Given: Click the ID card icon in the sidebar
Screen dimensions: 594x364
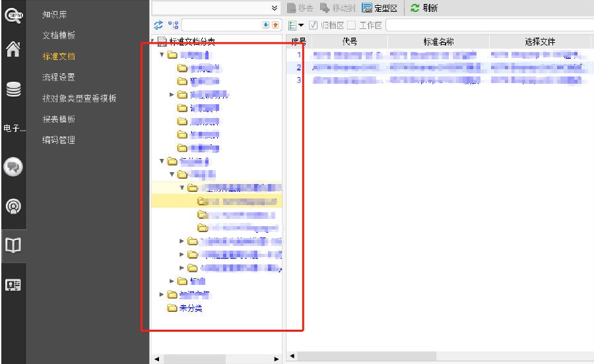Looking at the screenshot, I should pyautogui.click(x=13, y=284).
